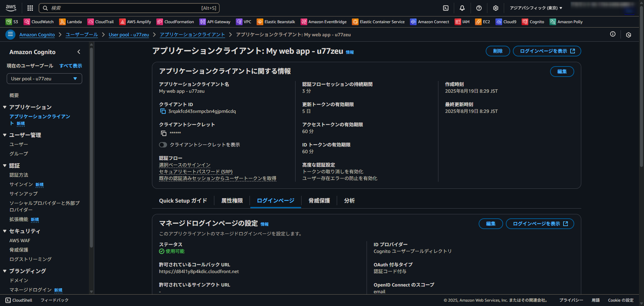
Task: Open the VPC shortcut
Action: coord(244,22)
